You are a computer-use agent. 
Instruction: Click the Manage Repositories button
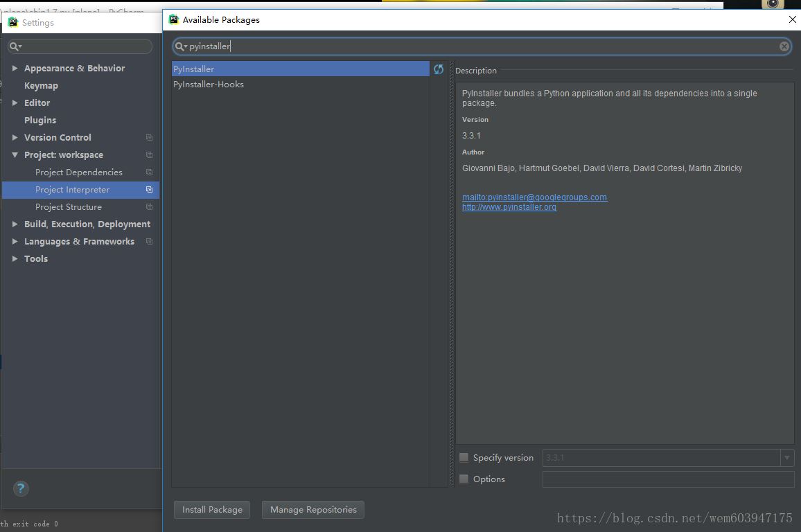[x=313, y=510]
